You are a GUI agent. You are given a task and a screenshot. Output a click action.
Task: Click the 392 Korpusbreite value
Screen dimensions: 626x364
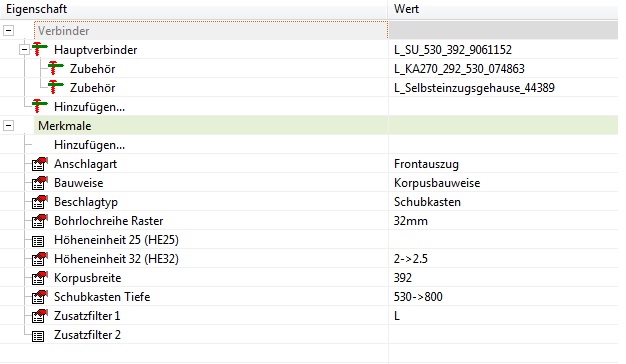[402, 278]
